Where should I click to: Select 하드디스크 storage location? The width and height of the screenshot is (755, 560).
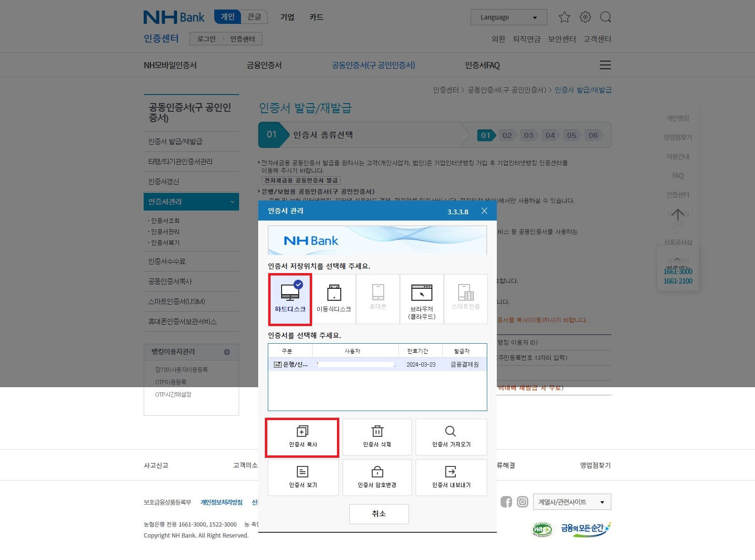click(290, 299)
